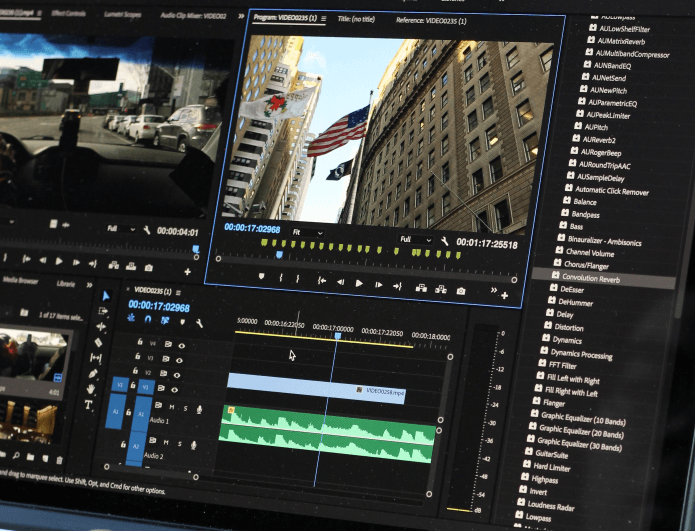
Task: Solo Audio 1 track with S
Action: point(185,408)
